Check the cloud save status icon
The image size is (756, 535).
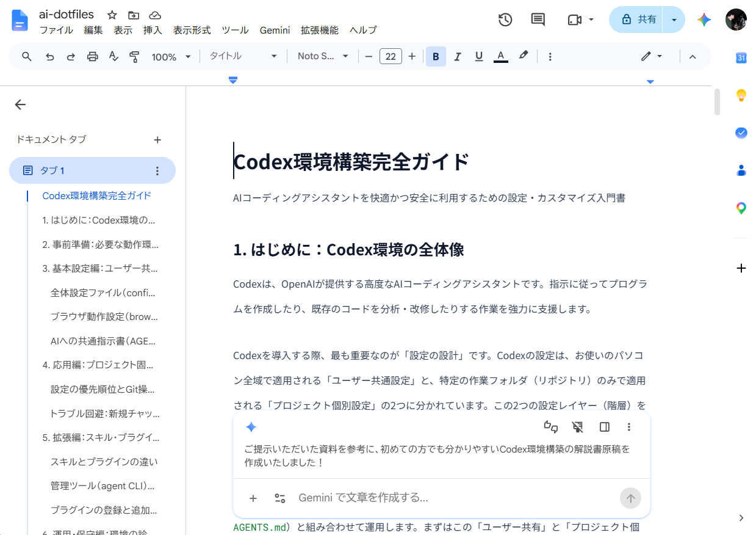click(x=155, y=15)
